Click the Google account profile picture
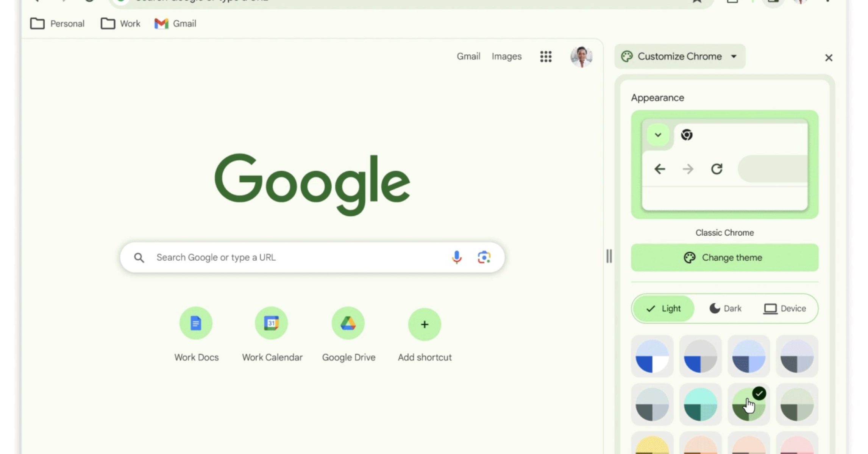 [x=581, y=57]
